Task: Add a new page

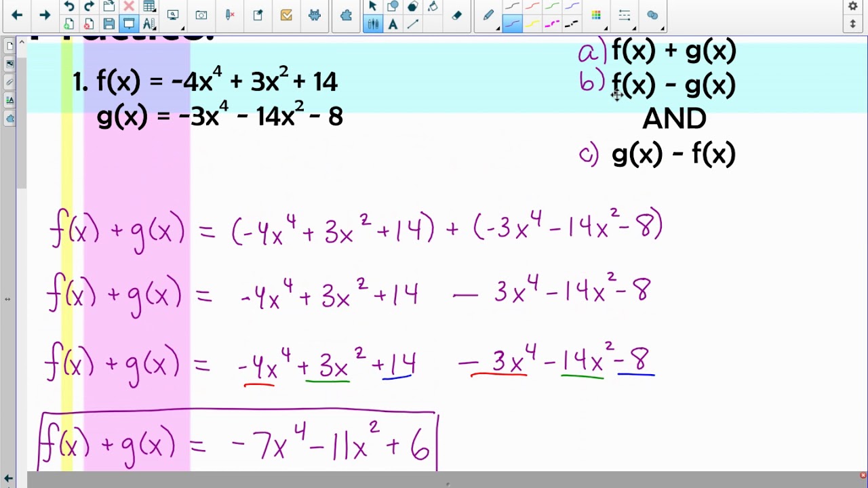Action: click(x=68, y=24)
